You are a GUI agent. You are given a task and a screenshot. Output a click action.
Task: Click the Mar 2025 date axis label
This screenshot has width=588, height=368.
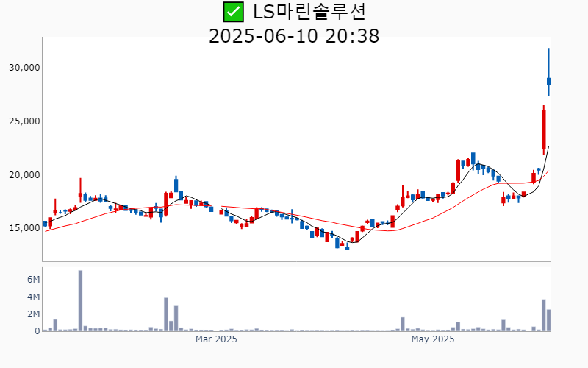216,339
